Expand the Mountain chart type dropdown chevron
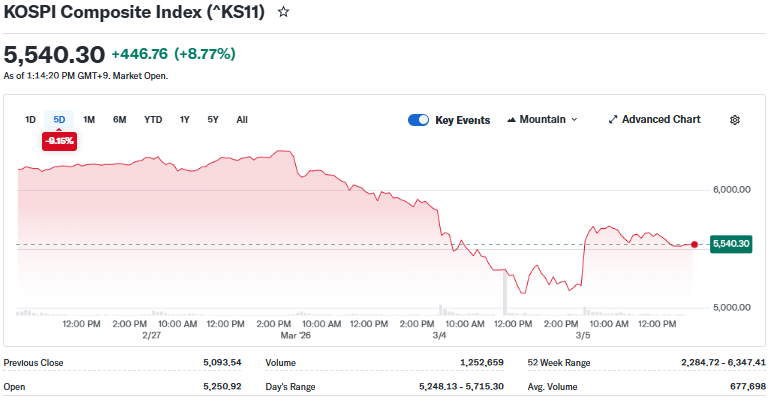 point(574,120)
